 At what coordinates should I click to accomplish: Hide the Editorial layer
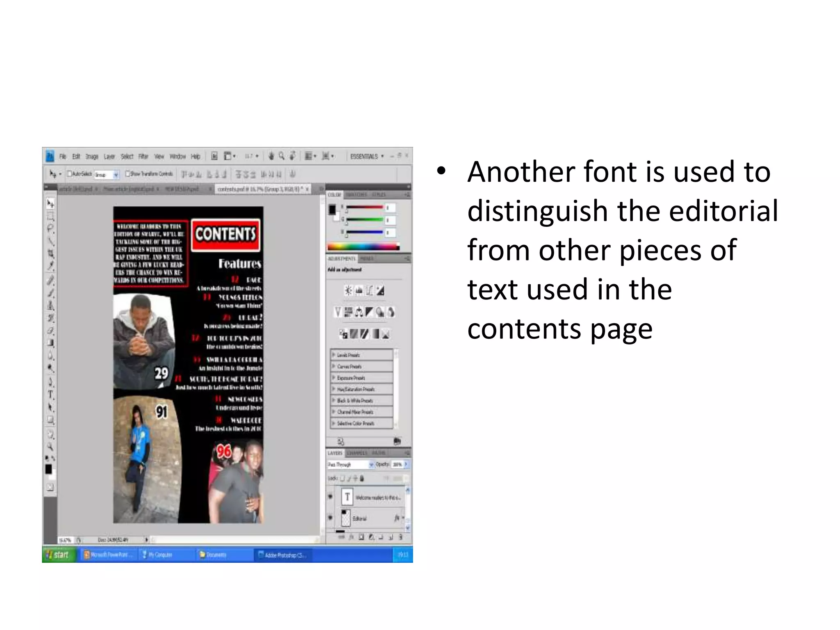pyautogui.click(x=331, y=518)
